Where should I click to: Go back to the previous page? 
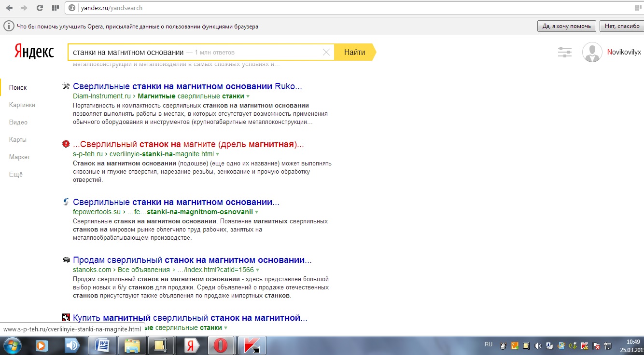click(9, 8)
